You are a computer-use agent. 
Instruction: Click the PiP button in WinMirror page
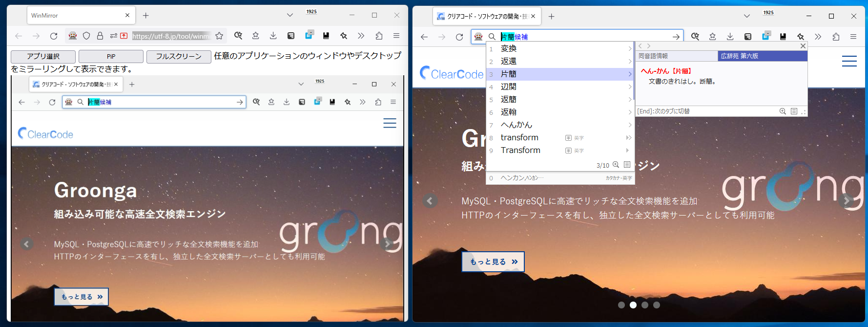(111, 57)
